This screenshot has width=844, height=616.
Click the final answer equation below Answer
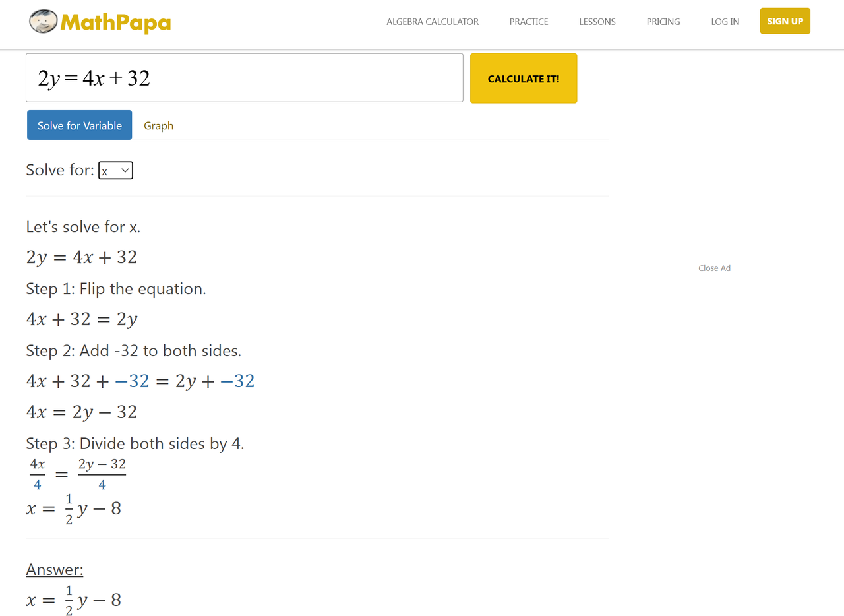[x=74, y=600]
